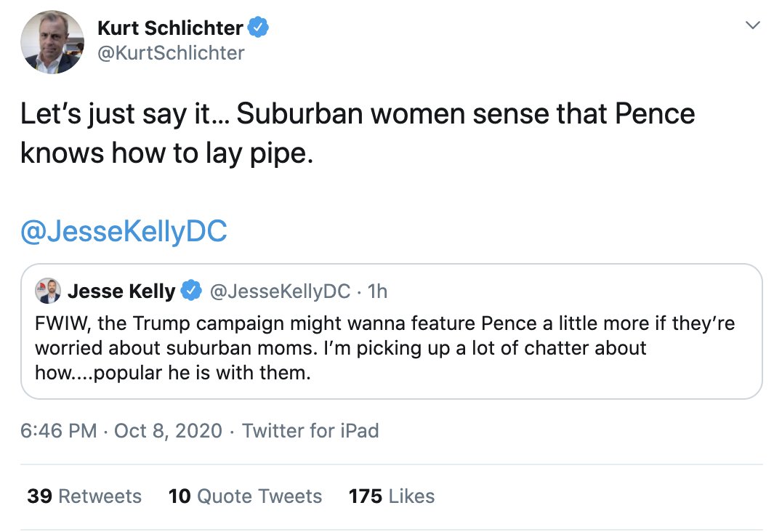Viewport: 782px width, 532px height.
Task: Click Jesse Kelly's verified badge icon
Action: (x=190, y=291)
